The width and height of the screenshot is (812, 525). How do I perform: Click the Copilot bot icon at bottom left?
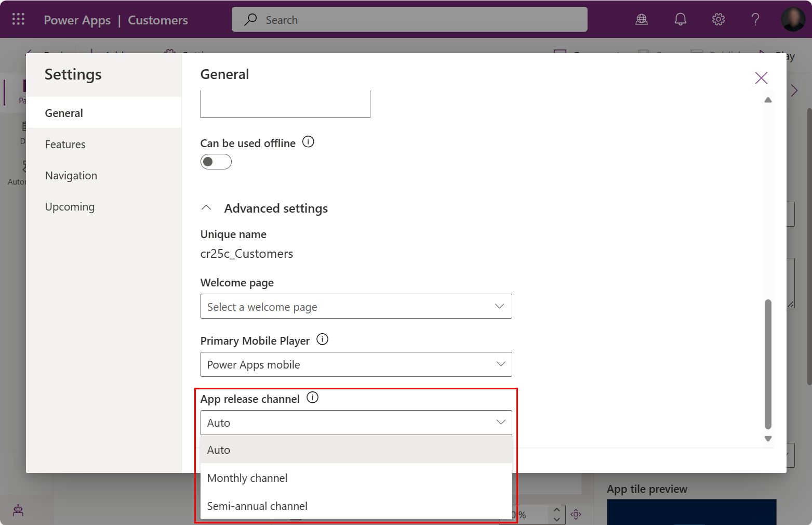pos(18,510)
